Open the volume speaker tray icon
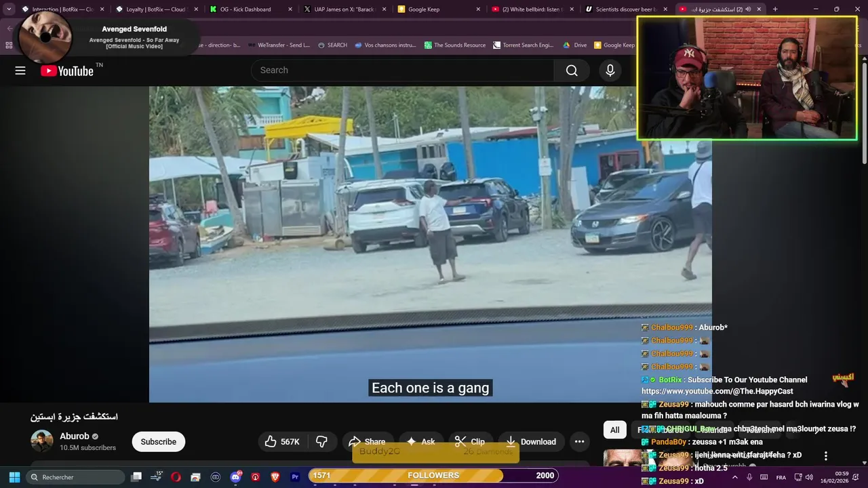 (809, 477)
